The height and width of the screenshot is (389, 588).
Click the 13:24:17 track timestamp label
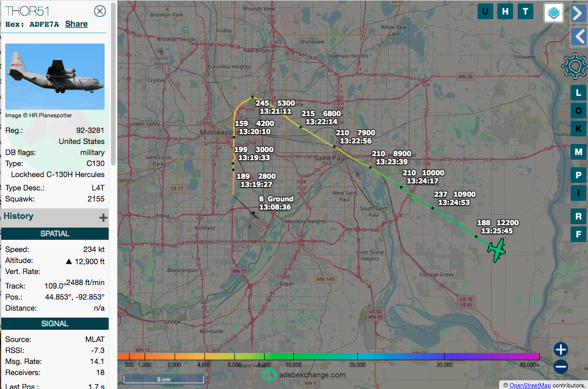pos(422,181)
